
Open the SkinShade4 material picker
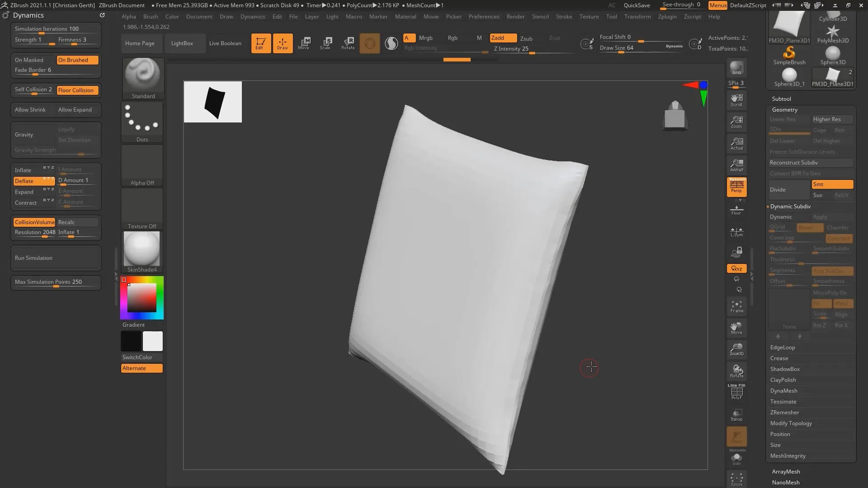(142, 252)
